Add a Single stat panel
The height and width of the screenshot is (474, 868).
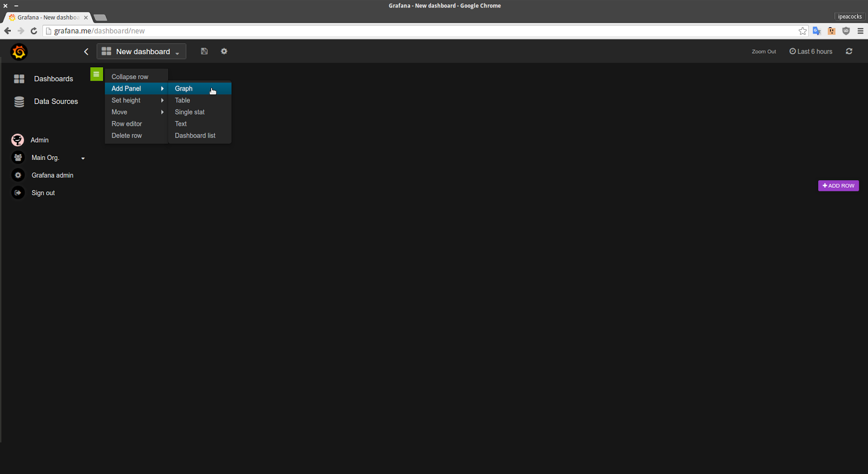[200, 112]
